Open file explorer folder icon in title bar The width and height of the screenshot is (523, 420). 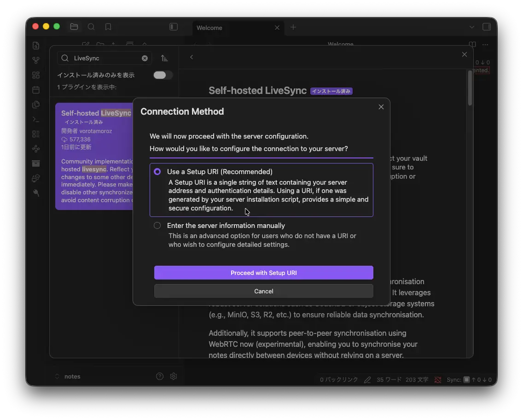(74, 27)
